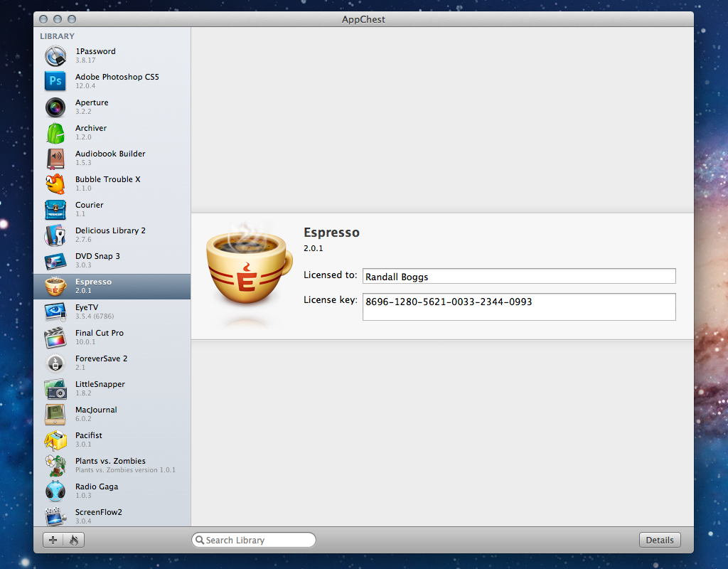Choose "LittleSnapper" entry

[100, 384]
